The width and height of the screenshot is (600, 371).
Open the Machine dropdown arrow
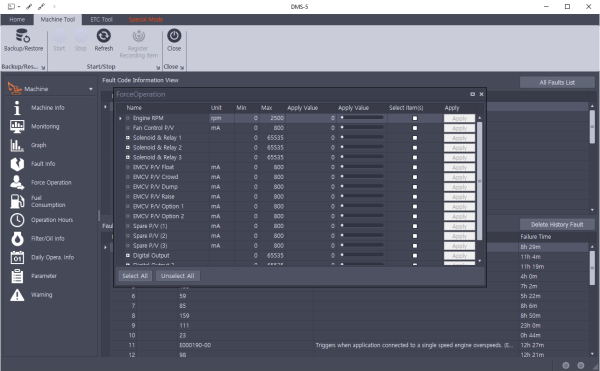click(x=91, y=89)
